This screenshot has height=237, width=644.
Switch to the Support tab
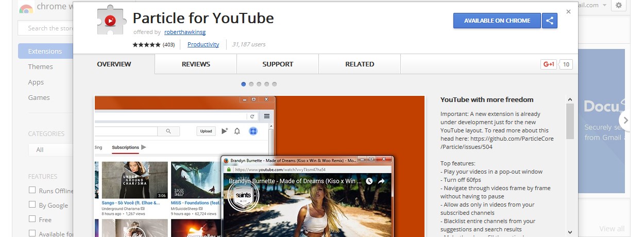[x=278, y=64]
